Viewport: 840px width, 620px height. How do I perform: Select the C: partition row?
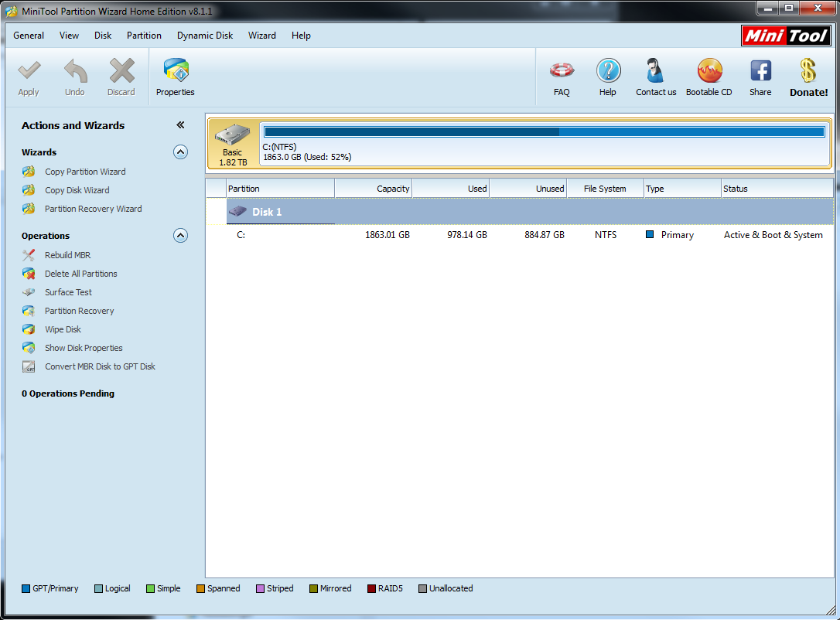(520, 234)
